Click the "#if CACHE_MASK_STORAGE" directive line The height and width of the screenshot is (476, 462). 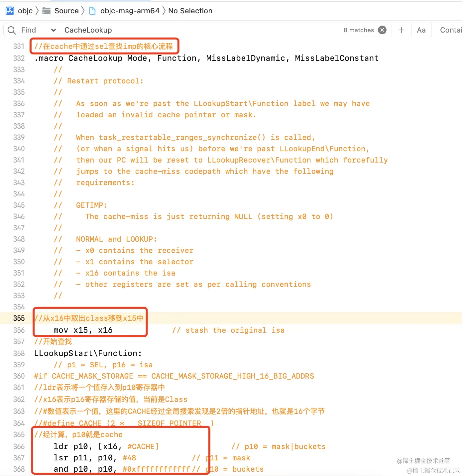click(174, 376)
